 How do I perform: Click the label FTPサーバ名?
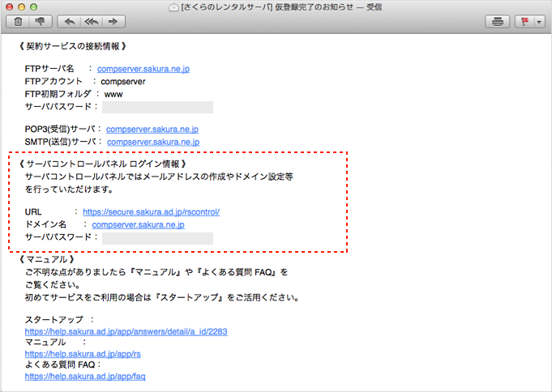(49, 69)
